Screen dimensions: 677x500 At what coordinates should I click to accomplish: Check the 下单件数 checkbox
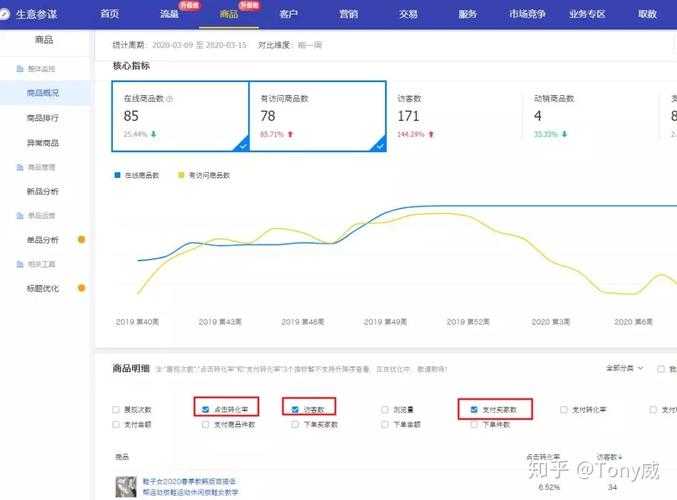click(x=474, y=424)
